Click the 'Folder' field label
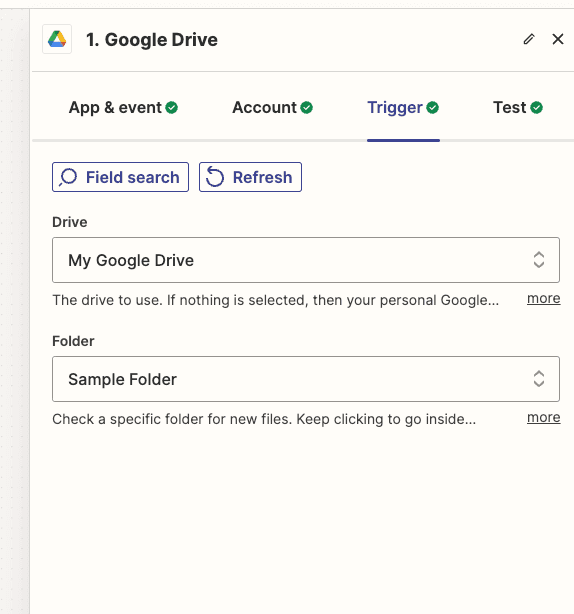This screenshot has width=574, height=614. coord(73,341)
